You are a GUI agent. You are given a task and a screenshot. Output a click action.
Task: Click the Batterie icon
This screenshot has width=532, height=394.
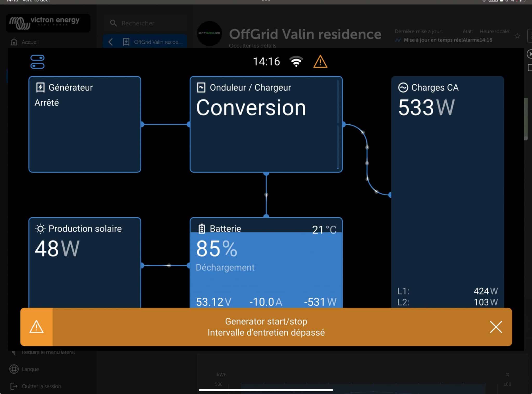coord(202,229)
